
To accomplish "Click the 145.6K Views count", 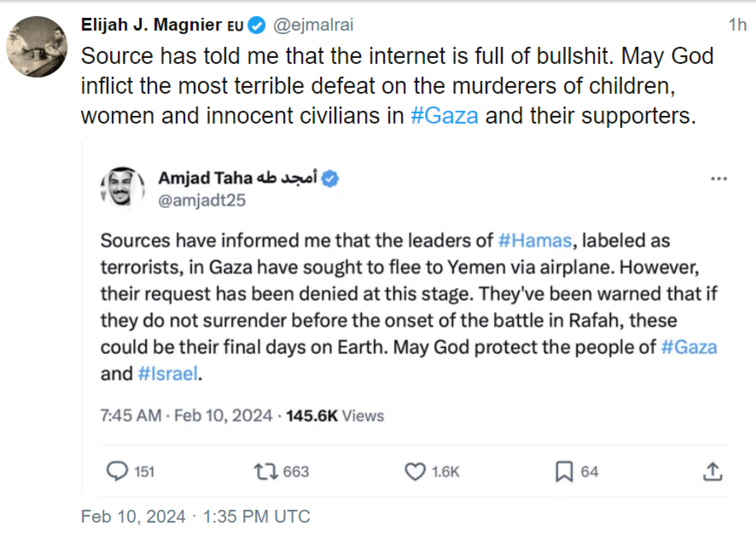I will pos(334,416).
